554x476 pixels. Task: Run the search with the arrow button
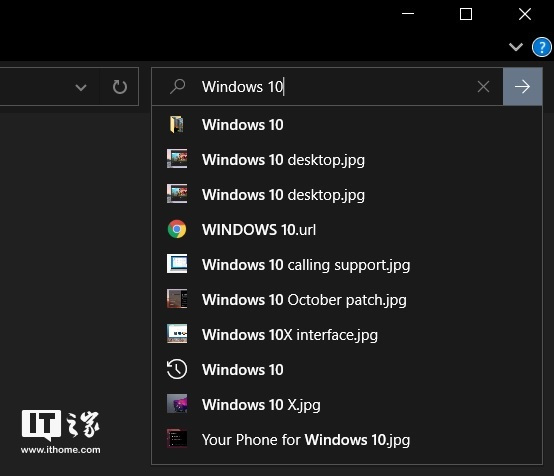click(523, 87)
